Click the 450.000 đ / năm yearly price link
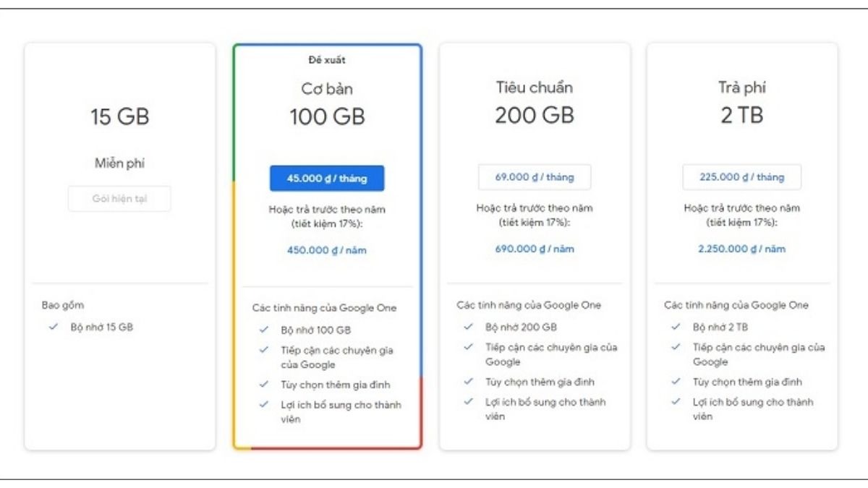Screen dimensions: 868x488 click(327, 250)
